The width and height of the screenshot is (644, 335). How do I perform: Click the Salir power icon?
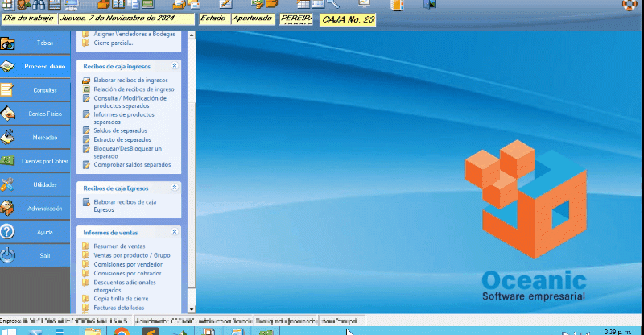[x=8, y=255]
